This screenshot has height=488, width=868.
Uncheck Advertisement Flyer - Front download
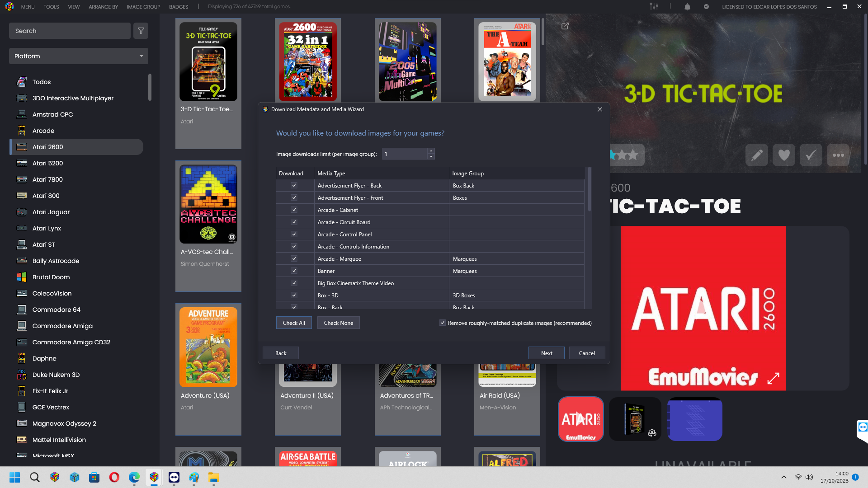(x=294, y=197)
